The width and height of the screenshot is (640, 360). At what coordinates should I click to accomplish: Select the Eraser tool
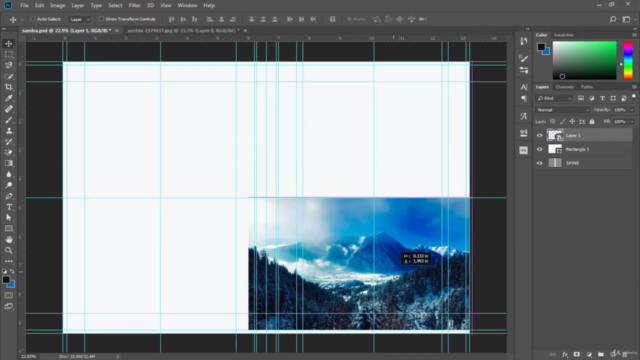point(9,152)
